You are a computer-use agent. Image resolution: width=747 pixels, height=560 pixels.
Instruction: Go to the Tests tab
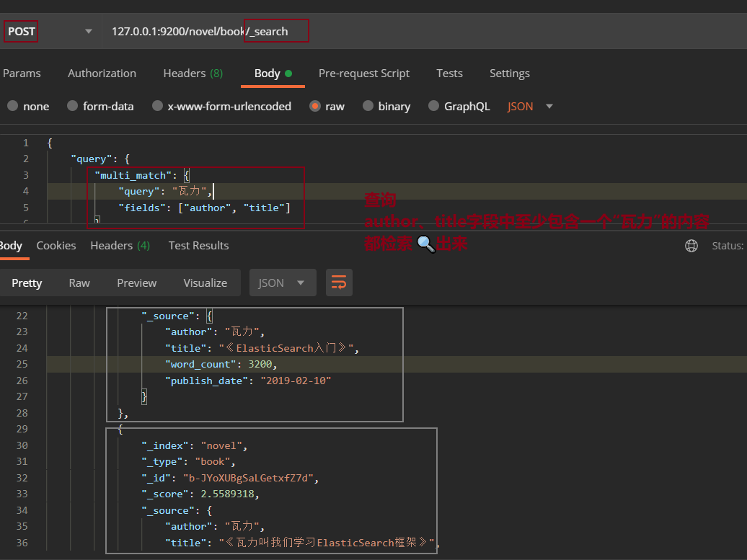(449, 74)
